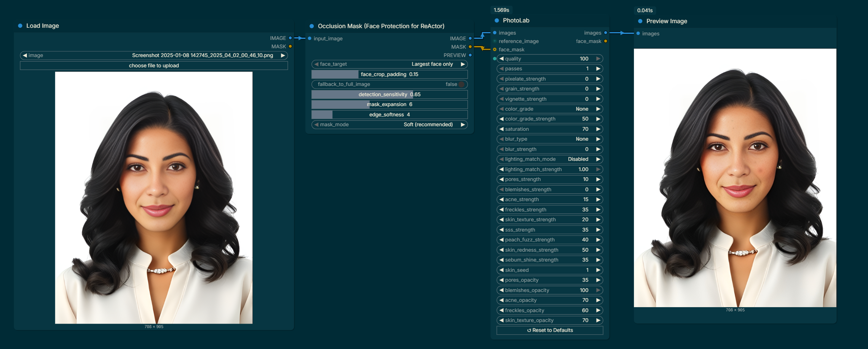Click sss_strength value 35
The height and width of the screenshot is (349, 868).
[585, 230]
